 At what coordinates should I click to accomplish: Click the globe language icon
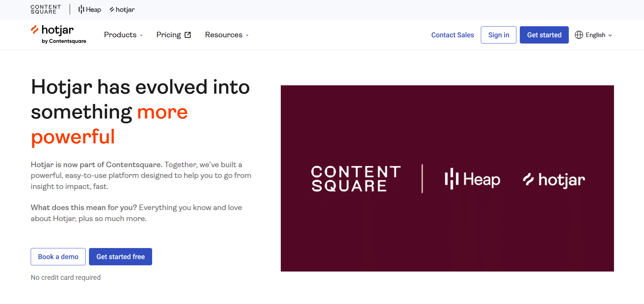click(x=579, y=35)
